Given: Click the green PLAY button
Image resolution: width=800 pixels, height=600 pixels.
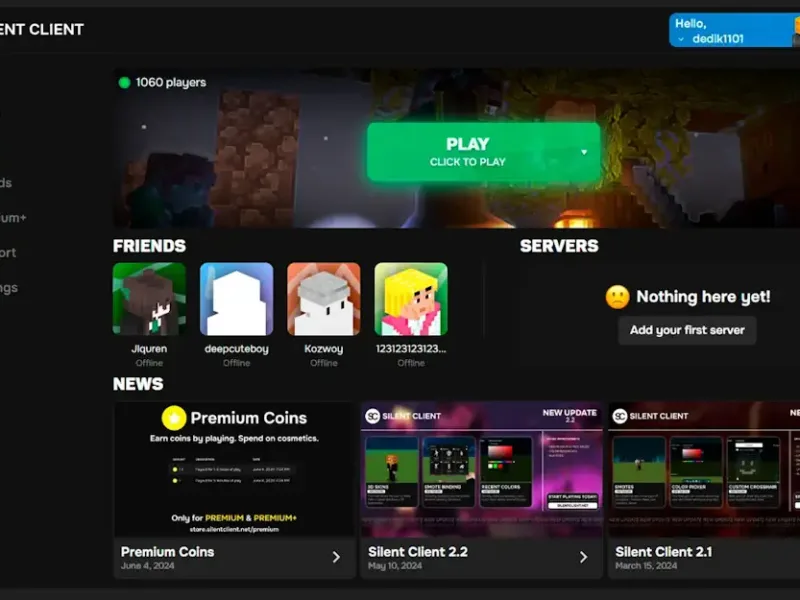Looking at the screenshot, I should click(x=468, y=152).
